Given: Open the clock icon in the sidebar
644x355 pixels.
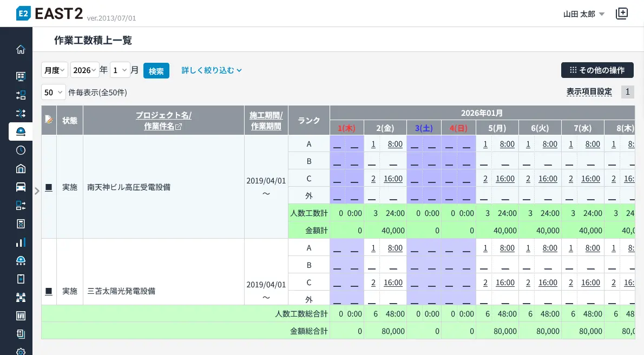Looking at the screenshot, I should click(x=21, y=150).
